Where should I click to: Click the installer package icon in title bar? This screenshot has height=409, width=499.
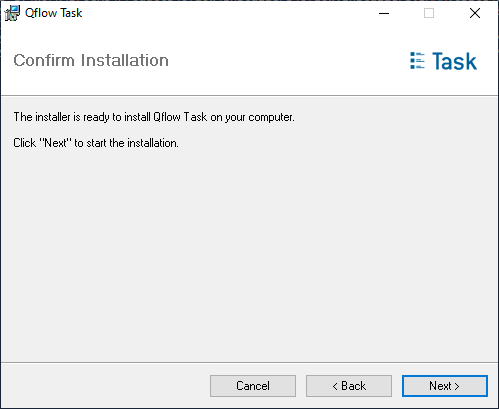(12, 13)
